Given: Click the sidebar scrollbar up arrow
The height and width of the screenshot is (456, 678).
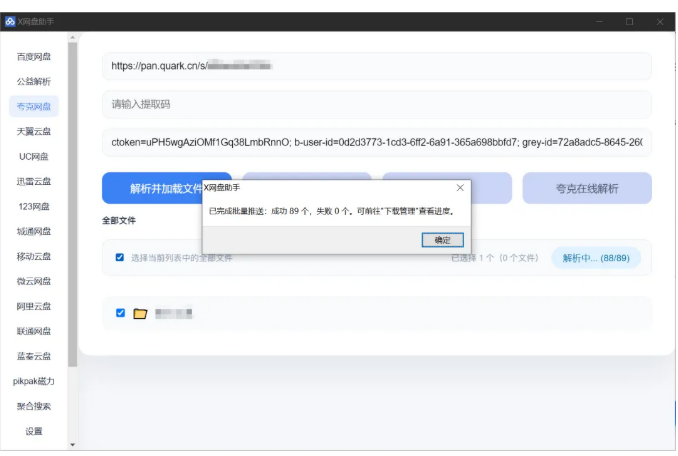Looking at the screenshot, I should 72,38.
